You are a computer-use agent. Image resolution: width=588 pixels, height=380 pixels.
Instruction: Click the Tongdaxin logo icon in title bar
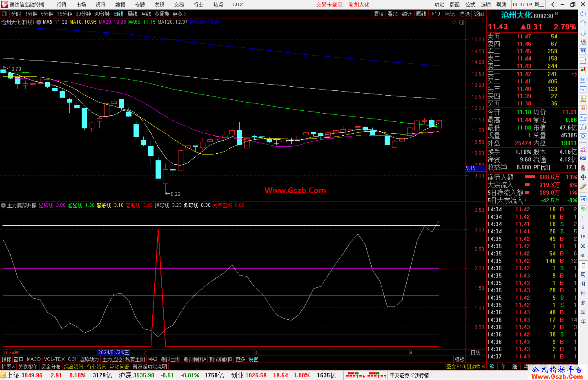(x=4, y=4)
